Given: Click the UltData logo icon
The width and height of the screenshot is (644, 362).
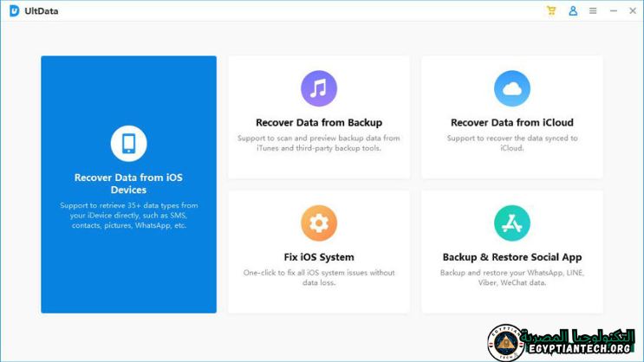Looking at the screenshot, I should coord(14,11).
